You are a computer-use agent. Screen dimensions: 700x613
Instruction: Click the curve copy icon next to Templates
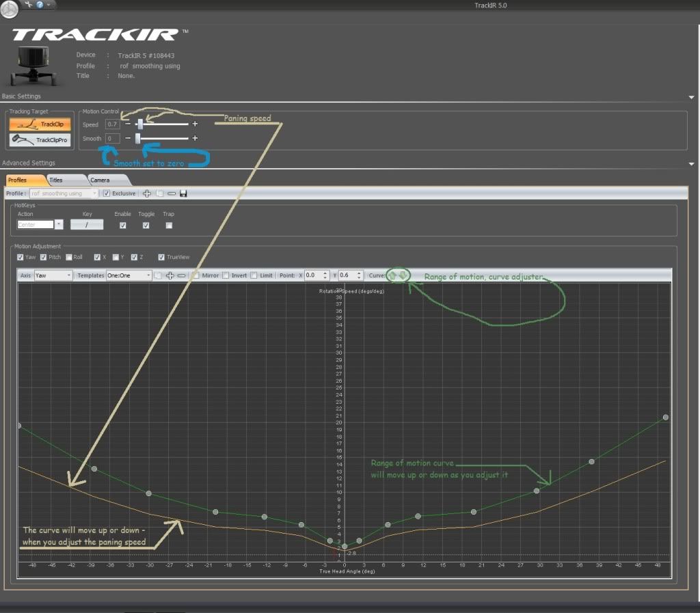159,275
